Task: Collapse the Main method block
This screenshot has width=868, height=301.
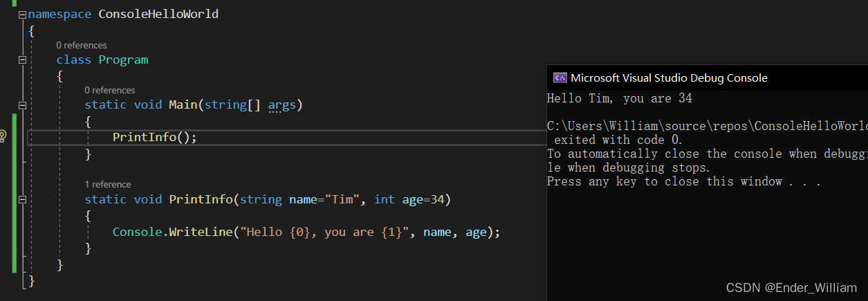Action: 22,105
